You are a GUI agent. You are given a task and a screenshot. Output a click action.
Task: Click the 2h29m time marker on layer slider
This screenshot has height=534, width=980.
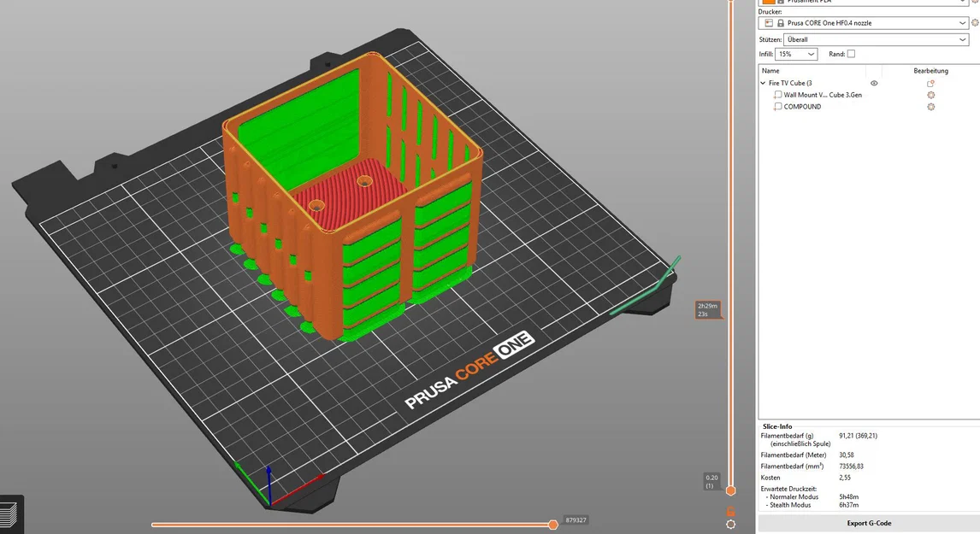[x=707, y=310]
